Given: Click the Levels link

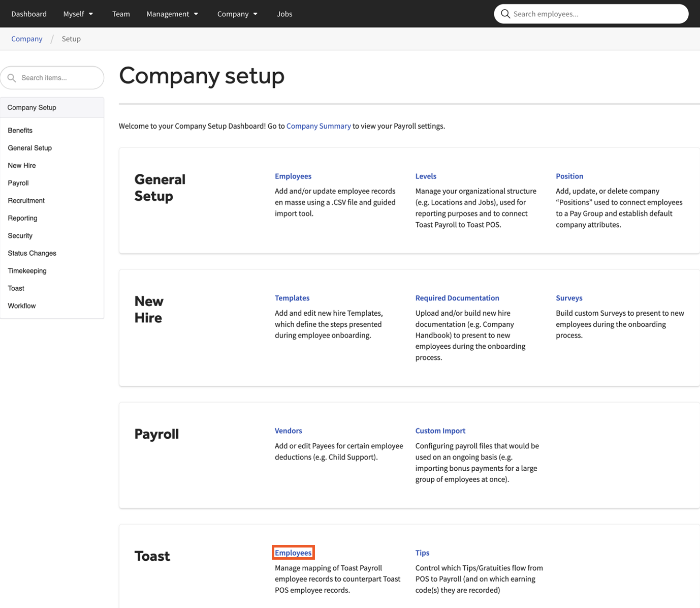Looking at the screenshot, I should [x=426, y=176].
